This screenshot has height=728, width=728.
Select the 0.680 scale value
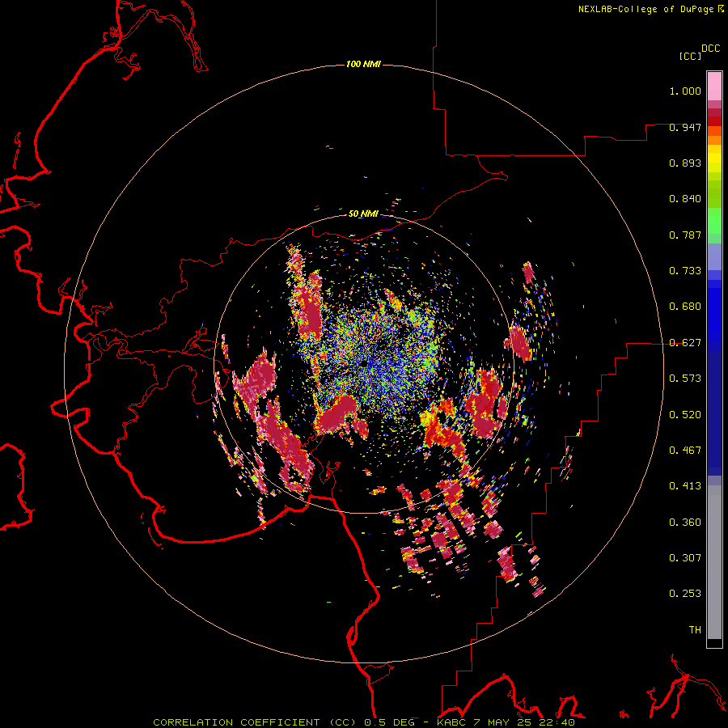(x=685, y=307)
